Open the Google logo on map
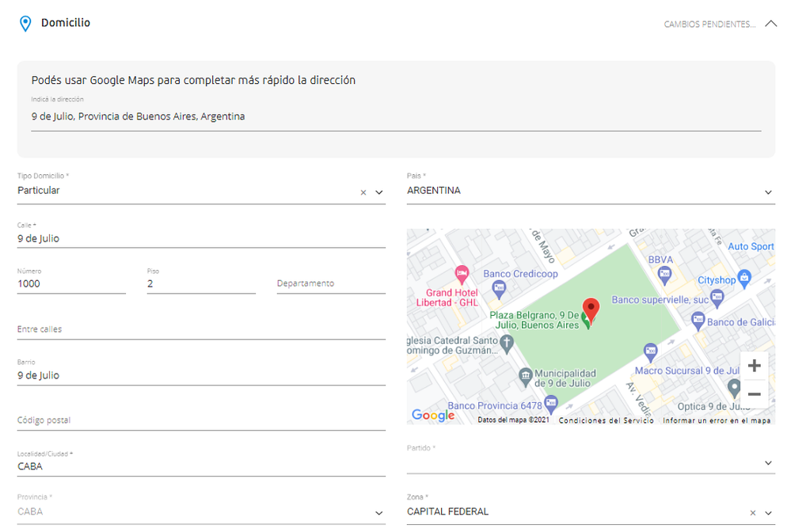 coord(433,416)
